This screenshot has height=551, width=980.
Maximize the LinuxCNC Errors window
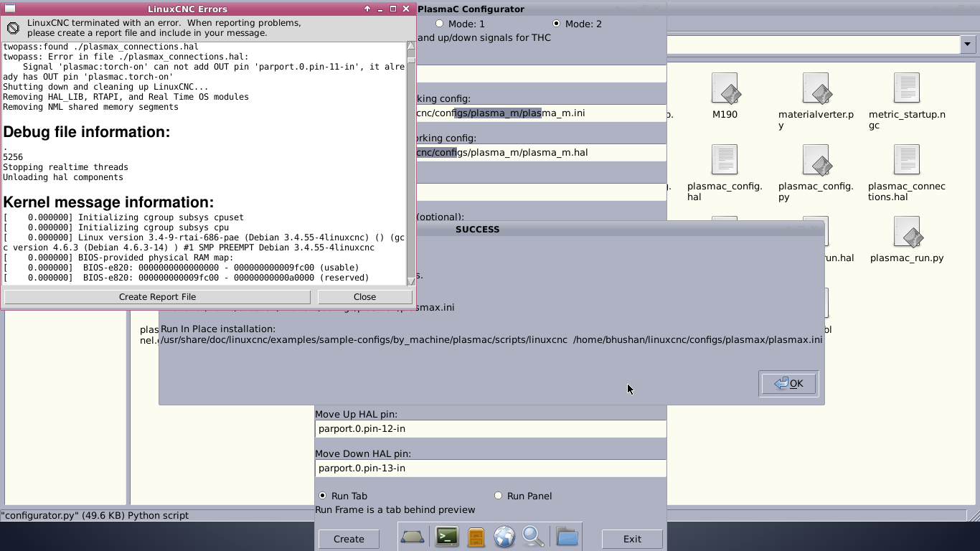click(x=393, y=9)
